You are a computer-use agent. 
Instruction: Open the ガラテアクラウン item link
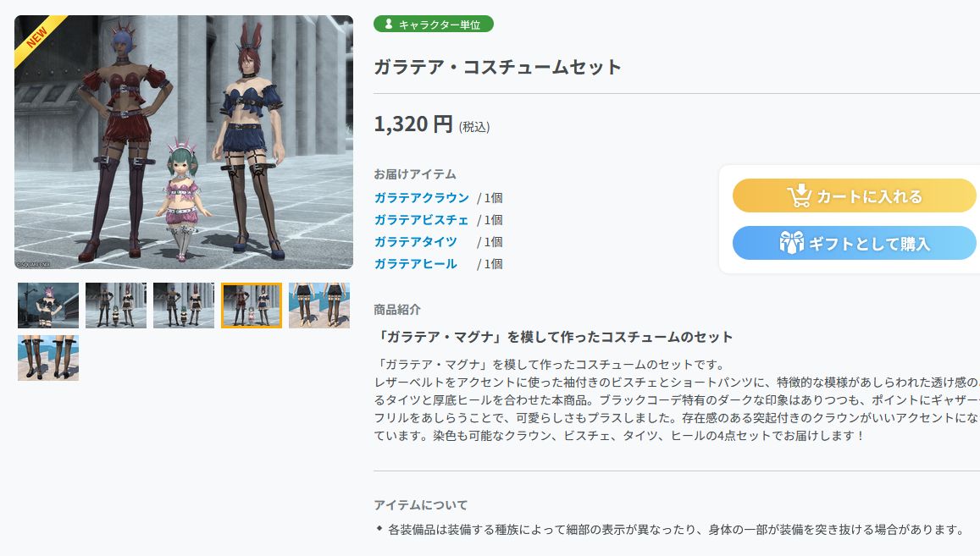coord(421,197)
